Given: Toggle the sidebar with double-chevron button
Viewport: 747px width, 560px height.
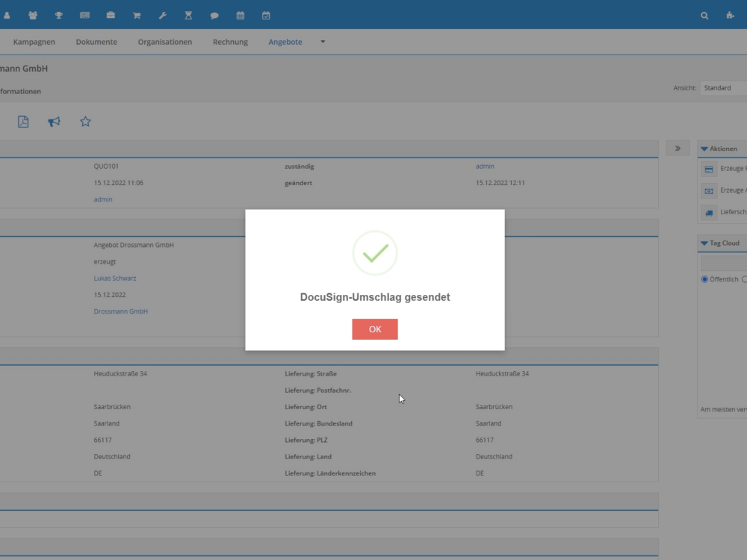Looking at the screenshot, I should tap(678, 149).
